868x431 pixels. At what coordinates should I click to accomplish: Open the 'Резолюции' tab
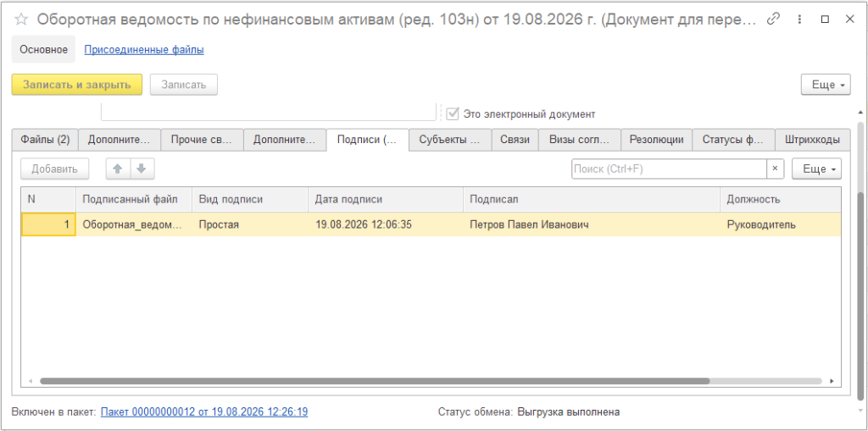(657, 140)
